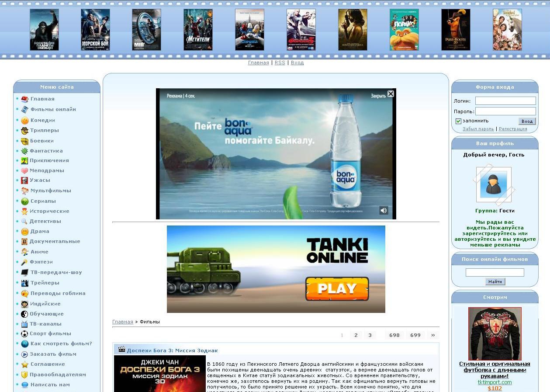Click the icon beside Аниме
The height and width of the screenshot is (392, 550).
click(x=24, y=252)
